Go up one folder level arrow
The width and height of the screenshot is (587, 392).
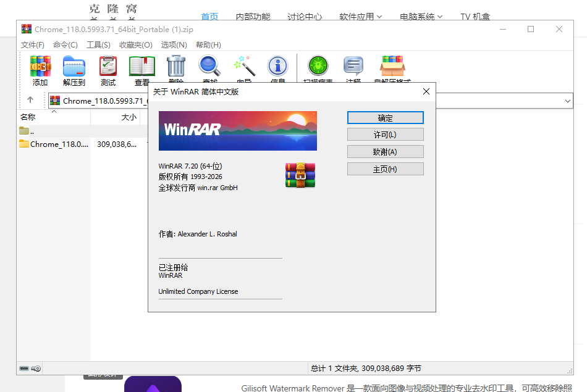click(x=30, y=100)
